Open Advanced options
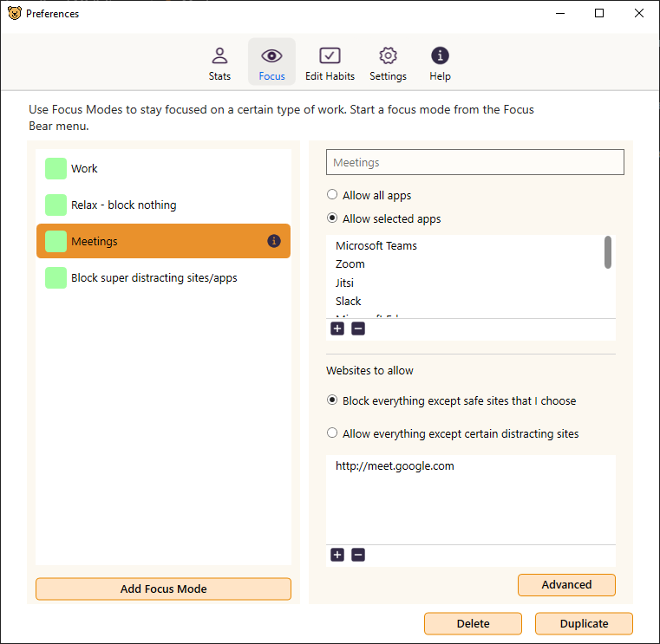This screenshot has width=660, height=644. coord(566,585)
